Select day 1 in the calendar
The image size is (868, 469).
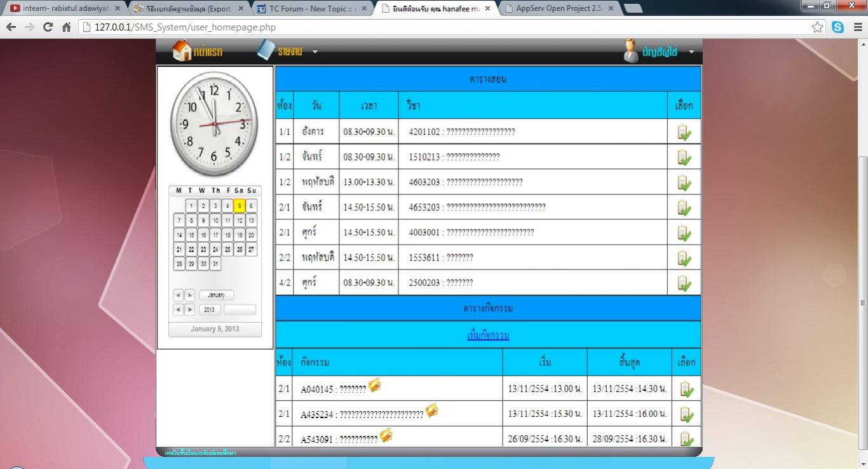[191, 206]
